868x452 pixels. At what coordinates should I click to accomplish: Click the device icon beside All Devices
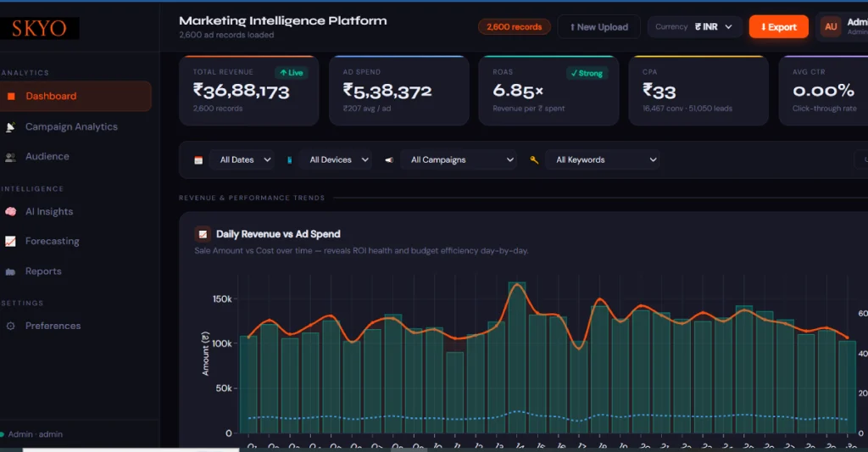pos(289,160)
